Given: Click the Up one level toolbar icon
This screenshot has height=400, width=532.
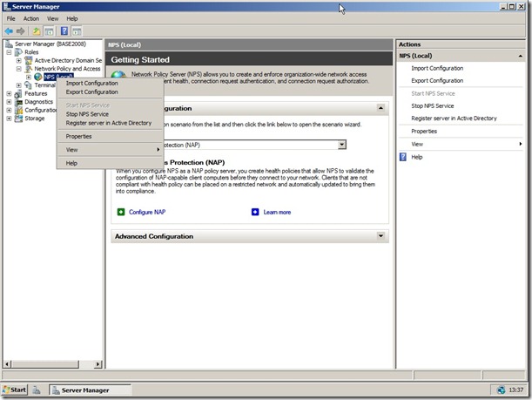Looking at the screenshot, I should tap(37, 31).
